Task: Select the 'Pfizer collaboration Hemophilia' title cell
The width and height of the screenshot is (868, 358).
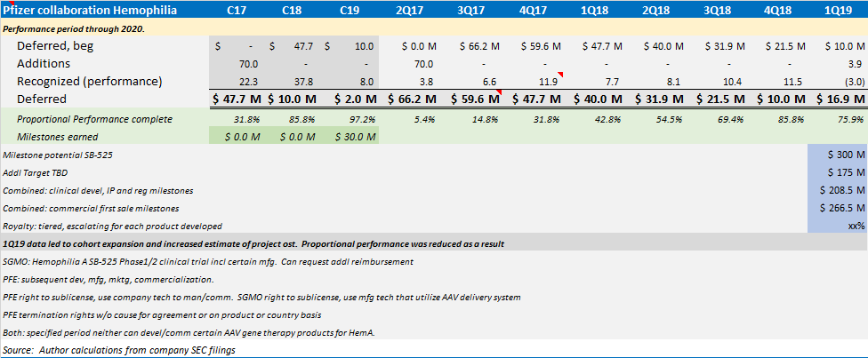Action: [x=90, y=11]
